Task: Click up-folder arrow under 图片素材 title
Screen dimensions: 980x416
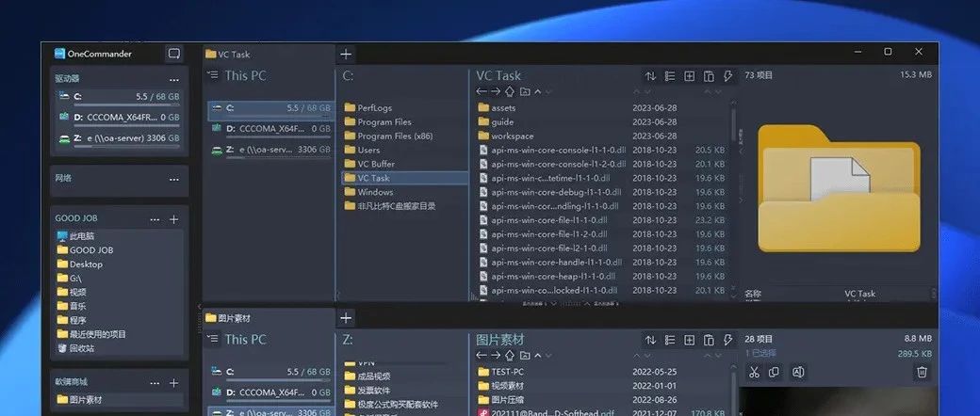Action: click(510, 356)
